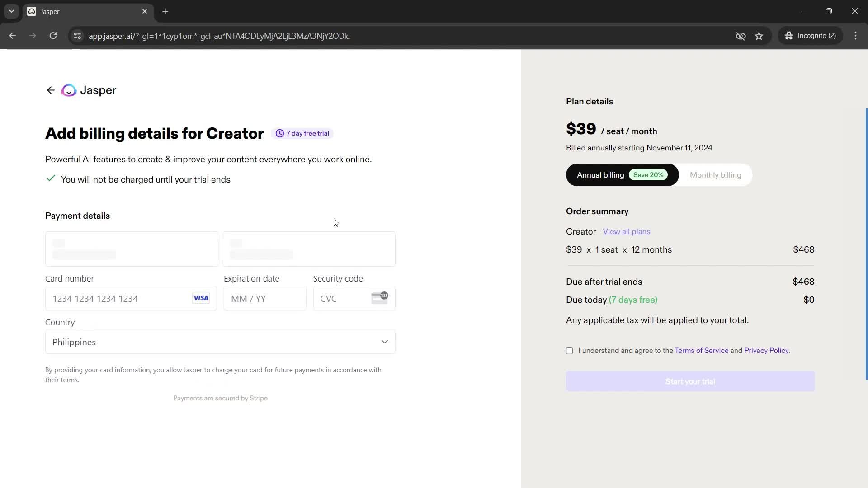
Task: Click the back arrow navigation icon
Action: (x=51, y=90)
